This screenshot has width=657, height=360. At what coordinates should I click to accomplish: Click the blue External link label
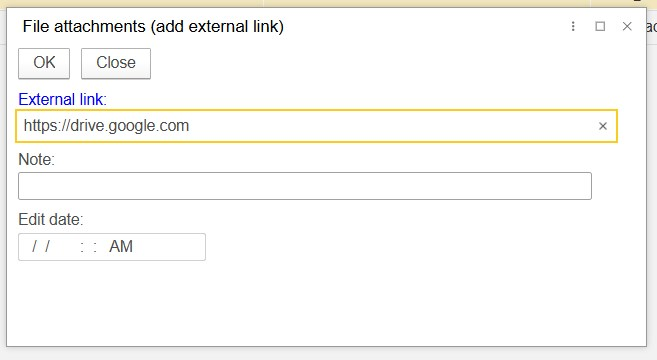point(62,99)
